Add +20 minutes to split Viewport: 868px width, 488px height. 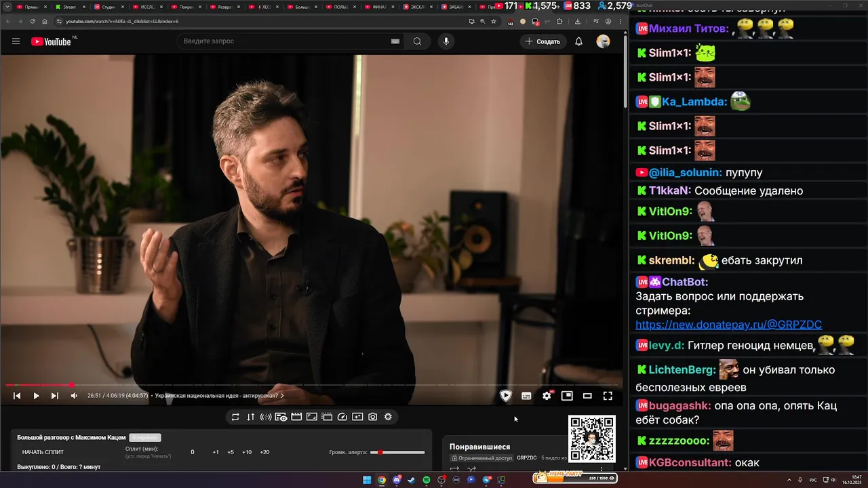tap(264, 452)
